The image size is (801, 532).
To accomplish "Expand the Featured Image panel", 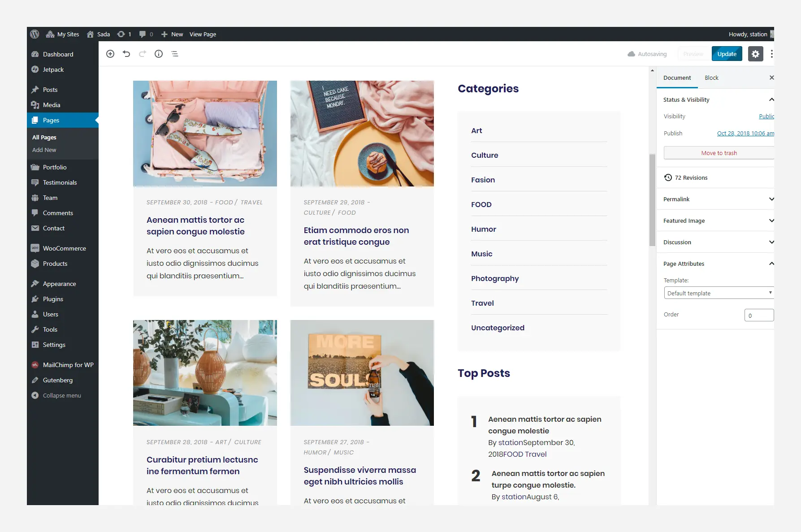I will click(x=771, y=221).
